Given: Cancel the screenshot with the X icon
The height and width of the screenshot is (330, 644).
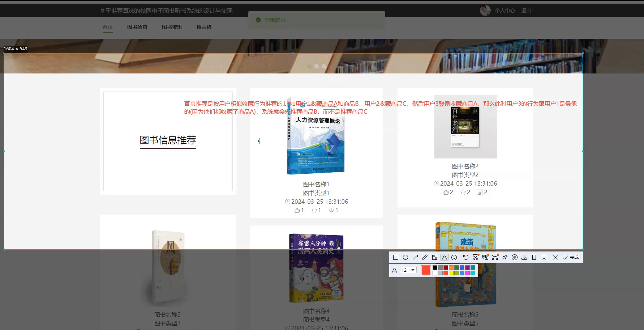Looking at the screenshot, I should (x=555, y=257).
